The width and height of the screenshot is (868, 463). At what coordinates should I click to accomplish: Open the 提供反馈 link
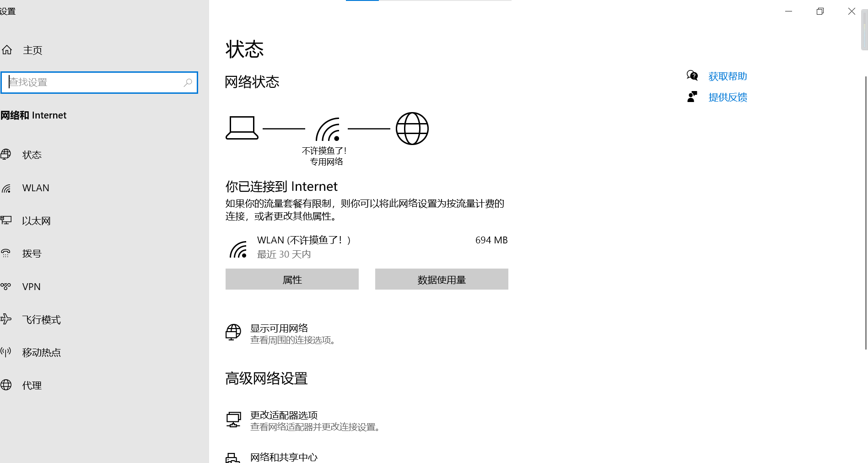click(x=728, y=97)
